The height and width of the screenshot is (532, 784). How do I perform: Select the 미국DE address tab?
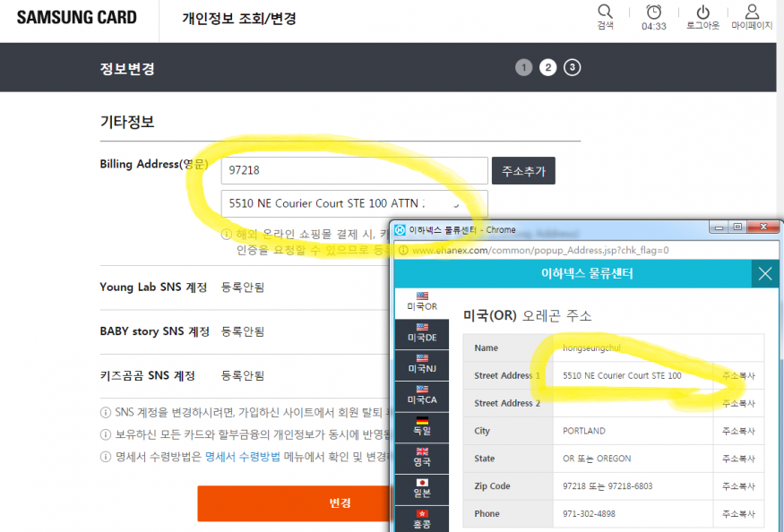(x=422, y=333)
